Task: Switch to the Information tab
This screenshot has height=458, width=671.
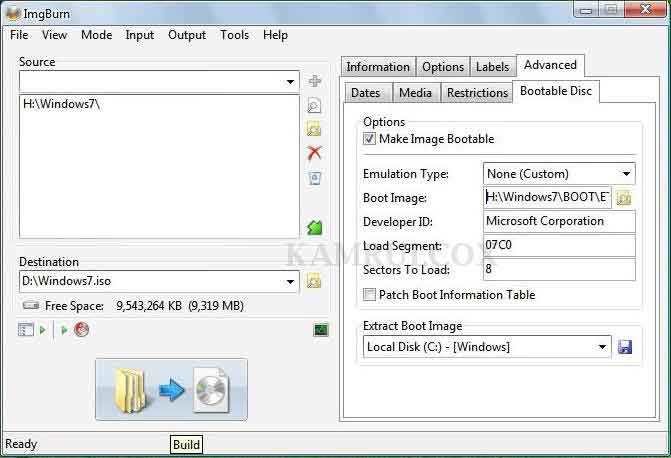Action: tap(378, 67)
